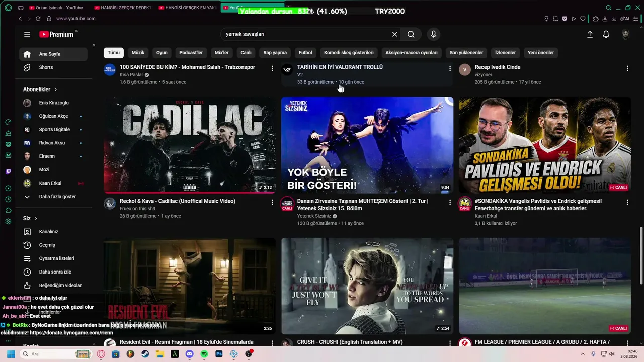Open options for 100 SANİYEDE BU KİM video
The width and height of the screenshot is (644, 362).
(x=272, y=68)
